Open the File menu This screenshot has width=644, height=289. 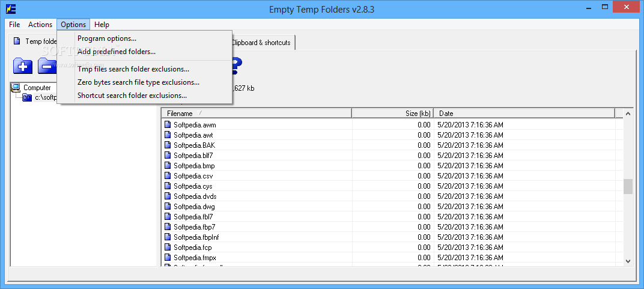click(x=14, y=25)
